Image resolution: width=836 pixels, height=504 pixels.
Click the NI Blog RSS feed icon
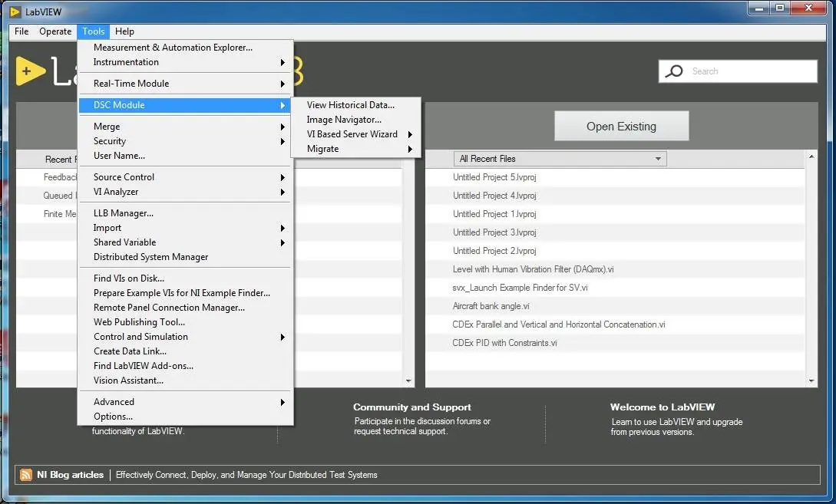25,475
